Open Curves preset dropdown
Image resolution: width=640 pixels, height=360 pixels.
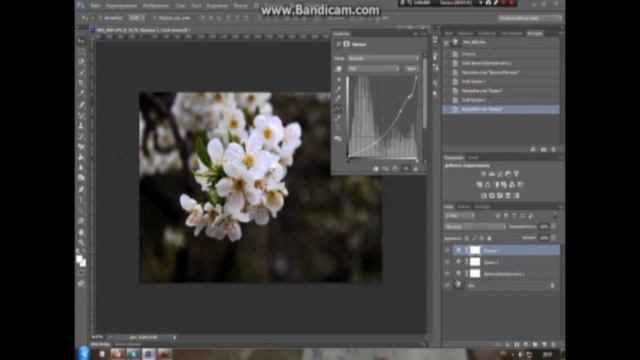(383, 58)
